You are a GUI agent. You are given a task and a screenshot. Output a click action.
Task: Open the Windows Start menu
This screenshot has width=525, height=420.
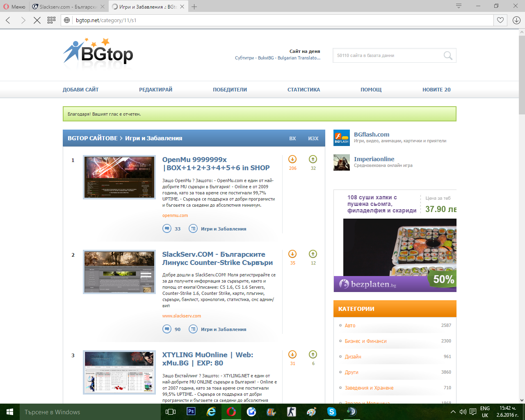(x=10, y=412)
